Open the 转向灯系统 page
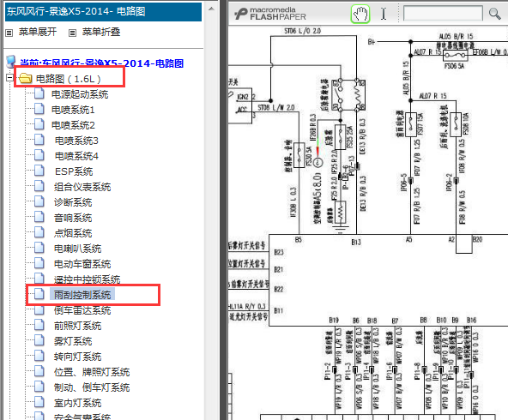 (78, 357)
